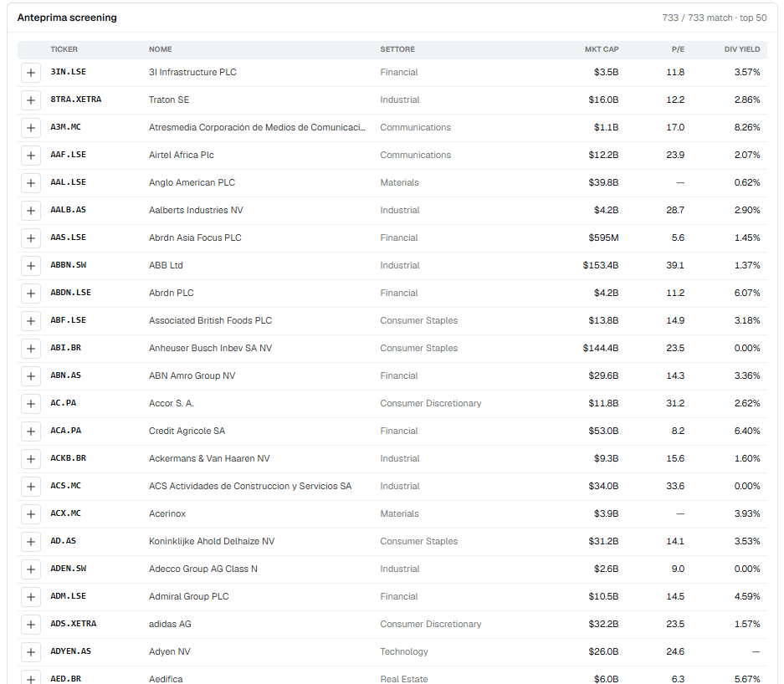
Task: Sort by the NOME column header
Action: [160, 49]
